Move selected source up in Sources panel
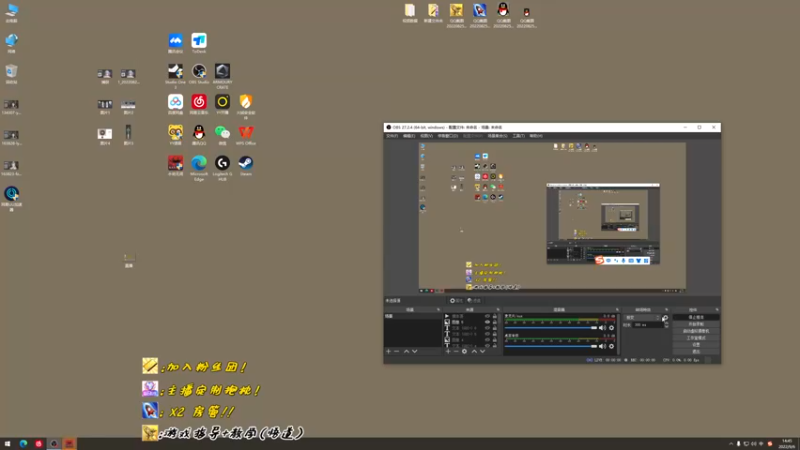The width and height of the screenshot is (800, 450). pos(474,352)
